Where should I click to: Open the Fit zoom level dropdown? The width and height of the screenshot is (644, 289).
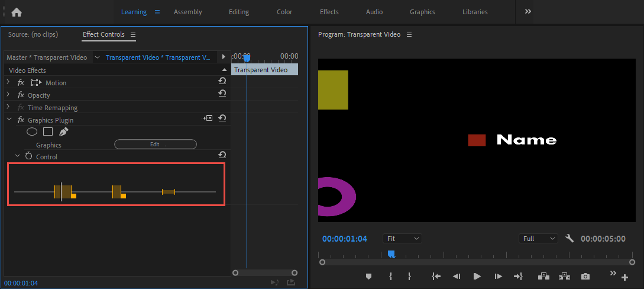point(402,239)
